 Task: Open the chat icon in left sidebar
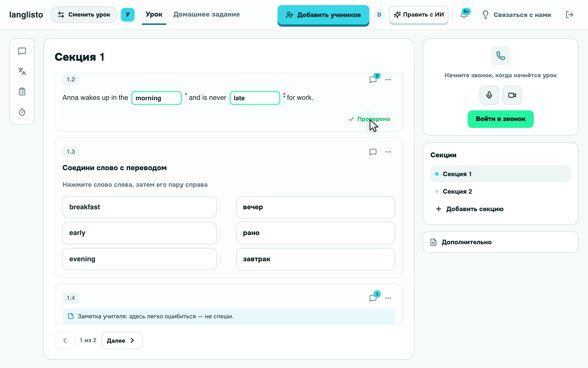coord(22,51)
